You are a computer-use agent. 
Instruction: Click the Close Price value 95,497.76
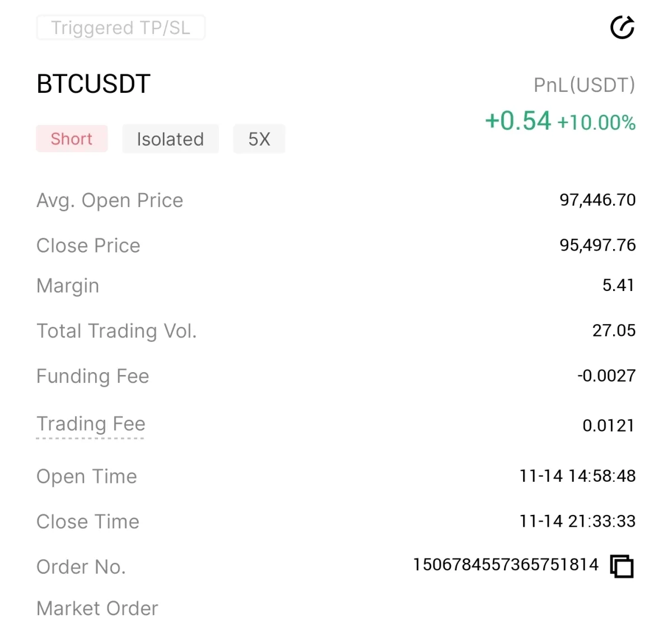[598, 245]
